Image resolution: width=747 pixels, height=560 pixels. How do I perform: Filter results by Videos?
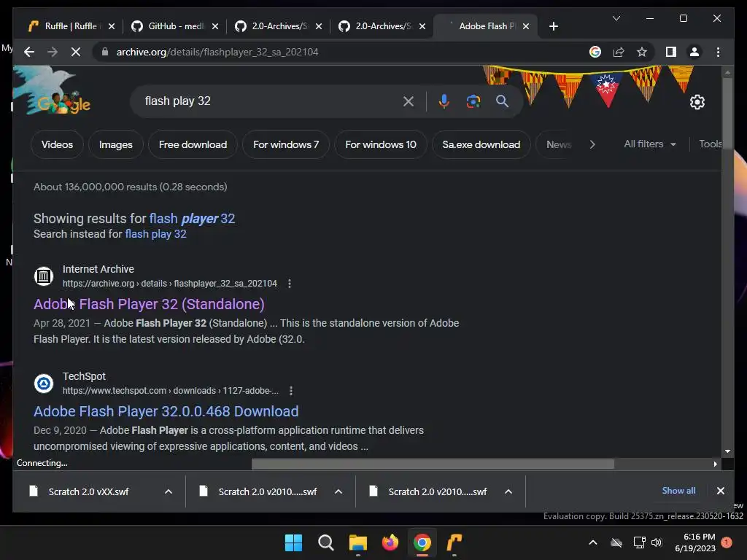(x=57, y=144)
